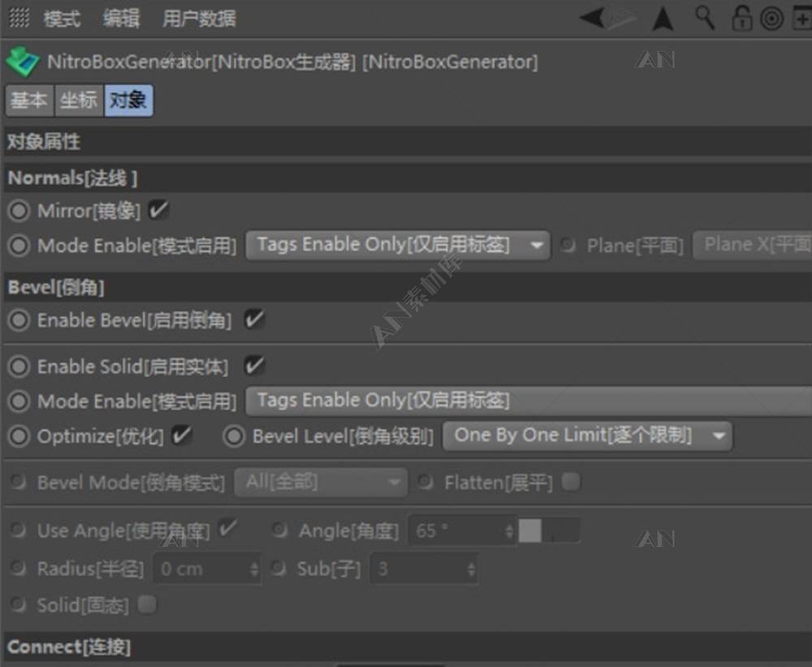Open Bevel section Mode Enable dropdown
The height and width of the screenshot is (667, 812).
click(x=529, y=401)
